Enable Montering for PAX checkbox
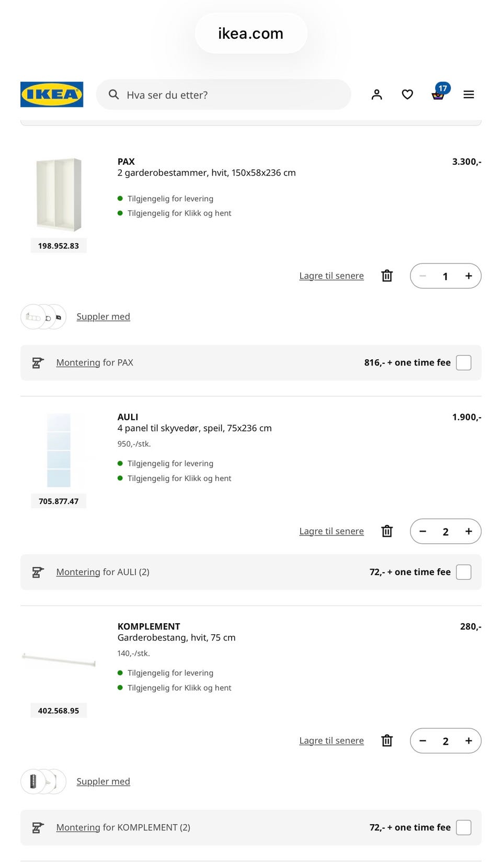This screenshot has width=502, height=868. pos(463,362)
